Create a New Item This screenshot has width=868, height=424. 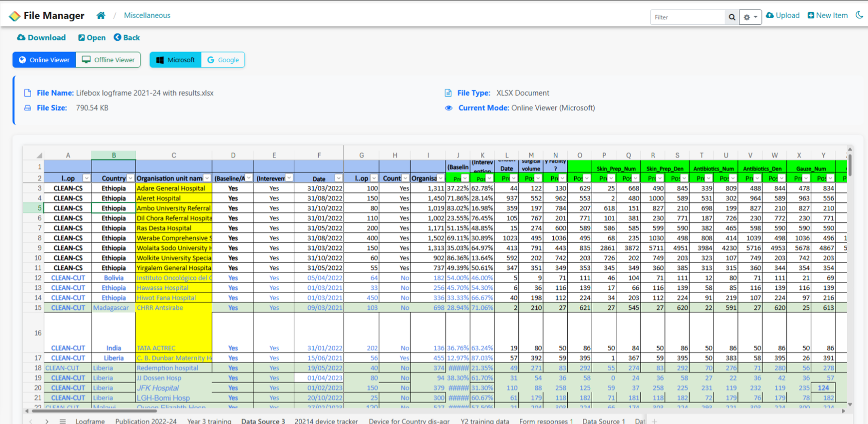coord(828,16)
